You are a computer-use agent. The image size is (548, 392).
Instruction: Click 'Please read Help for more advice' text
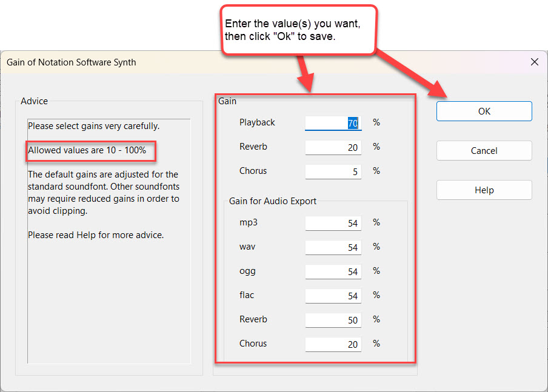click(x=95, y=234)
